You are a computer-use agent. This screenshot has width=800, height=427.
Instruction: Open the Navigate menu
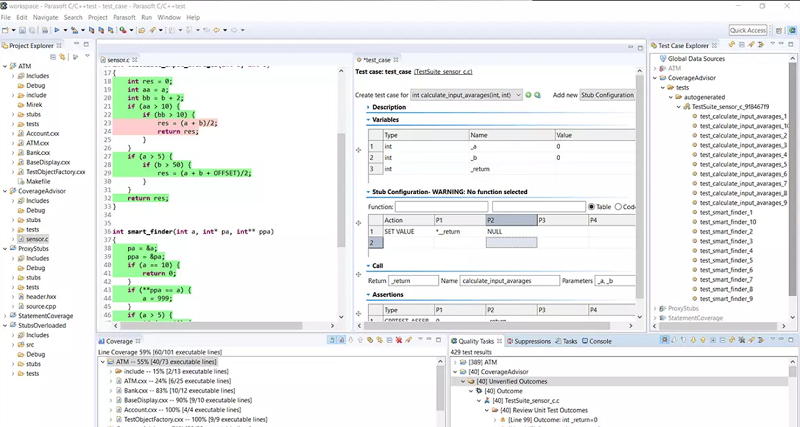[x=45, y=17]
